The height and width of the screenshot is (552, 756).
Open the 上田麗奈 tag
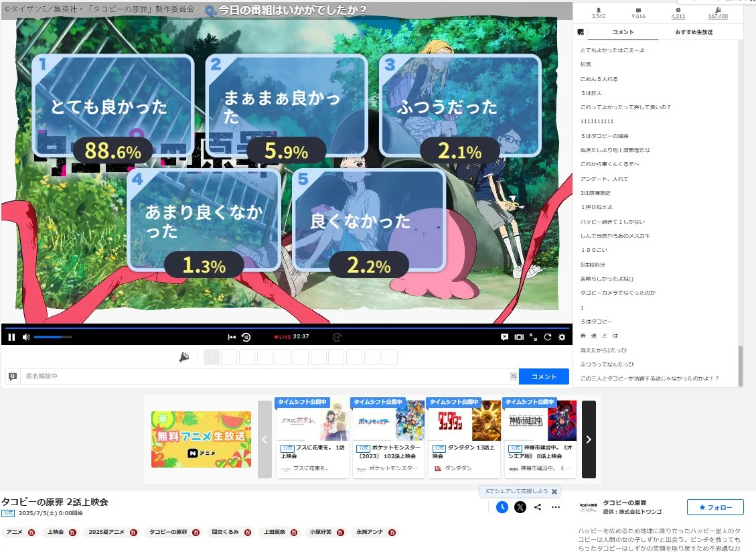click(275, 532)
